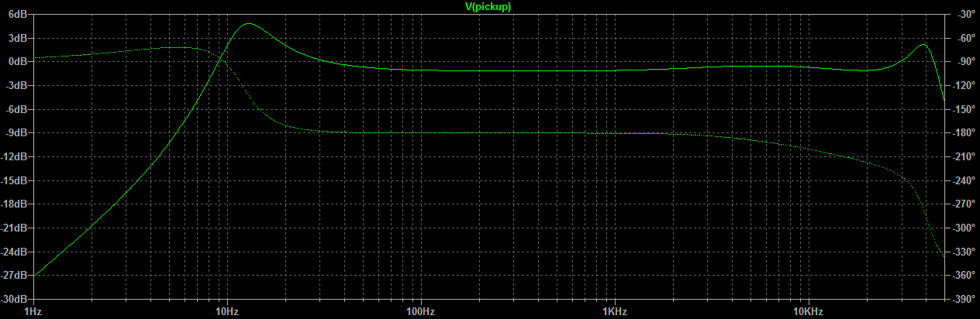Select the -3dB magnitude axis label
Screen dimensions: 980x319
17,85
